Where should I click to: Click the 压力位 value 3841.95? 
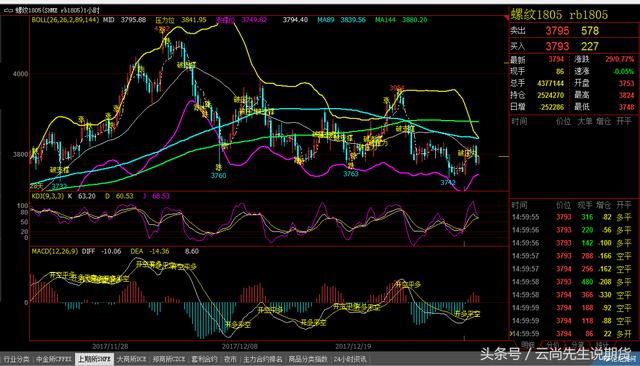[194, 20]
